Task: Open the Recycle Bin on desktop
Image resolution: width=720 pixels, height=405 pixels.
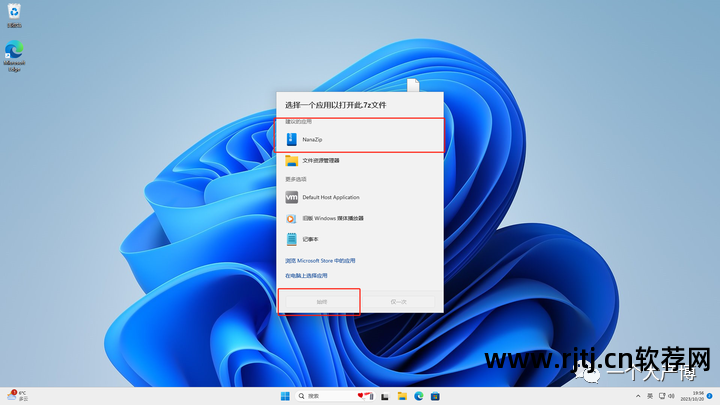Action: click(x=14, y=14)
